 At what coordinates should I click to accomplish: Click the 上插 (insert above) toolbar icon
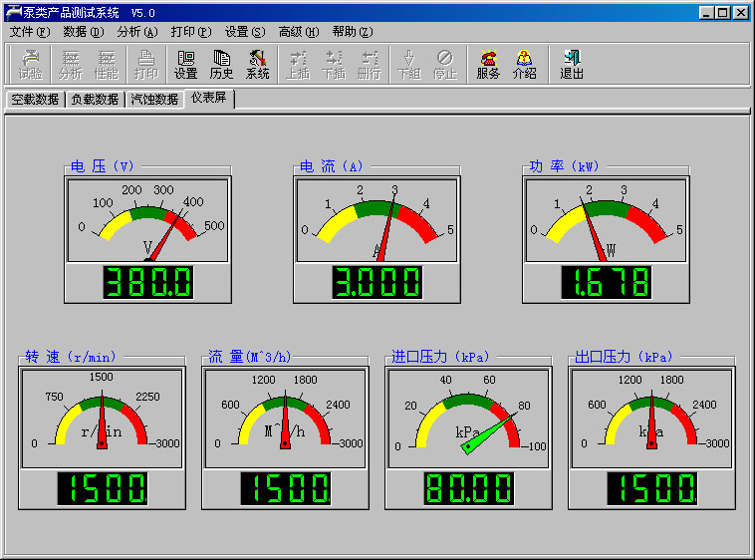[x=298, y=65]
